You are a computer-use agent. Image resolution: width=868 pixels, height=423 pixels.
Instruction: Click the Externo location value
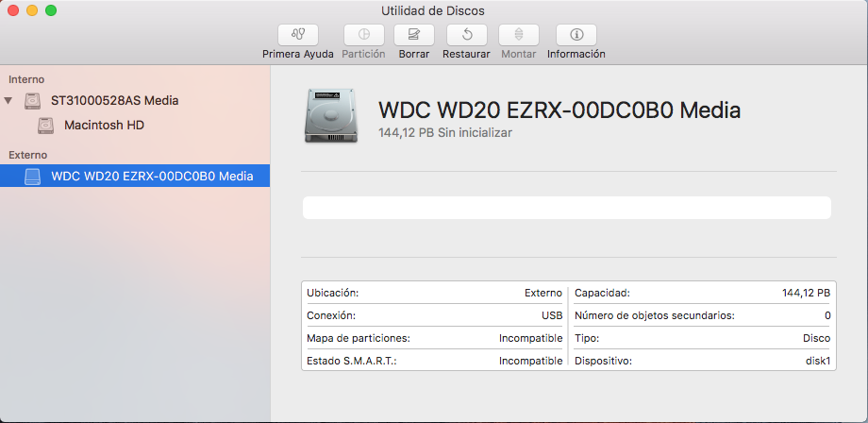(x=543, y=293)
